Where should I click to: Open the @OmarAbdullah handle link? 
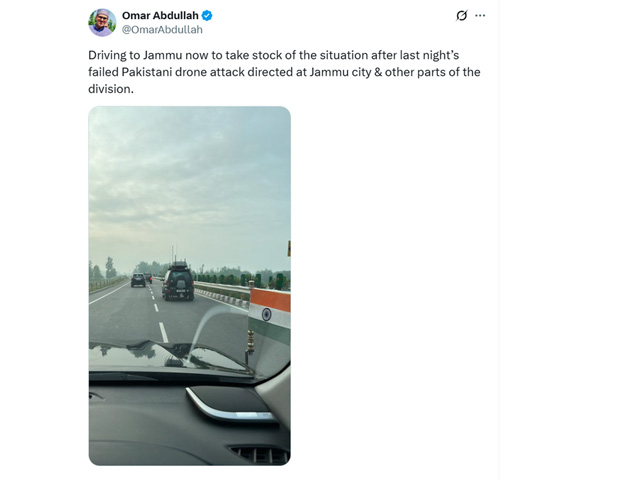tap(162, 30)
